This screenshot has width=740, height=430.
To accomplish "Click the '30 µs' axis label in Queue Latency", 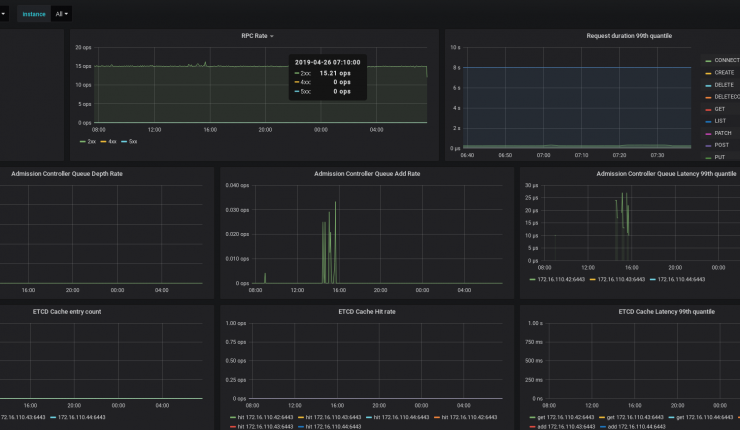I will pyautogui.click(x=531, y=185).
